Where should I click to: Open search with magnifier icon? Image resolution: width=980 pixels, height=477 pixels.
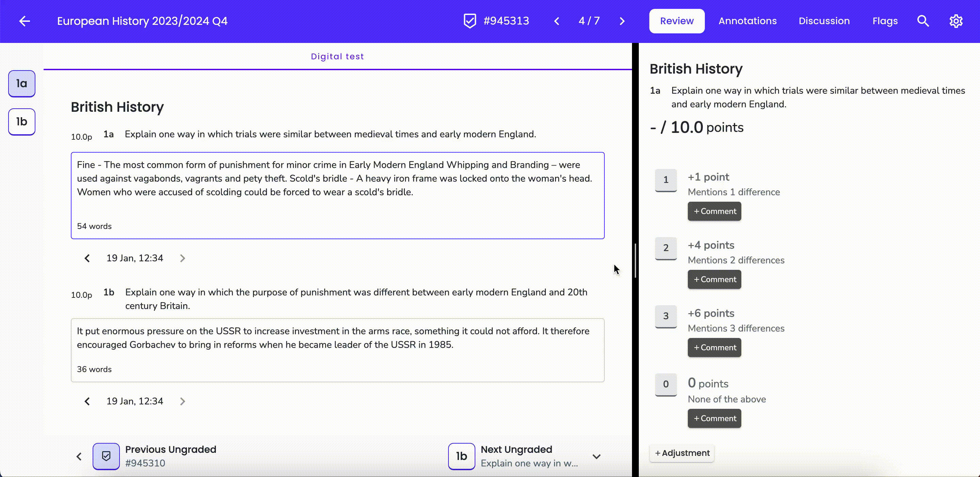pyautogui.click(x=923, y=21)
